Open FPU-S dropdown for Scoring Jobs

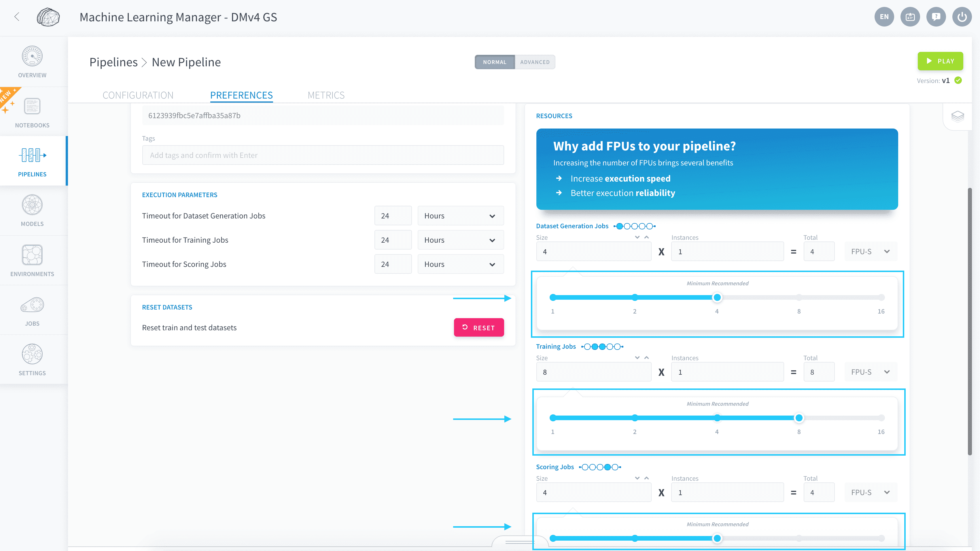click(x=871, y=492)
